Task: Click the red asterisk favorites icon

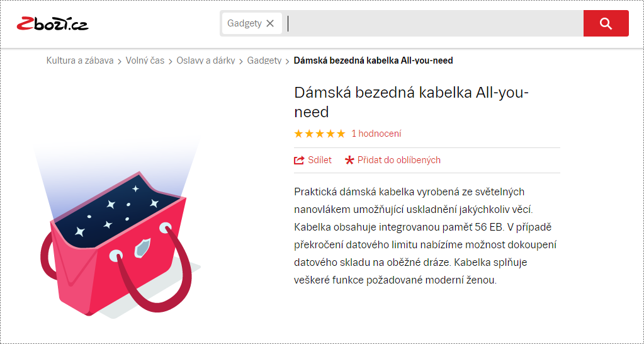Action: (349, 160)
